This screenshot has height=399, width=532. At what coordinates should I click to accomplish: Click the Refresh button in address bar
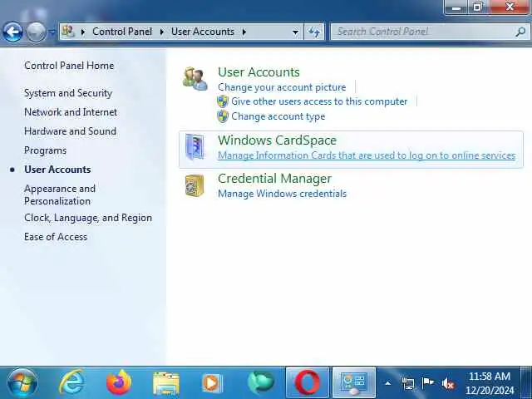tap(314, 32)
